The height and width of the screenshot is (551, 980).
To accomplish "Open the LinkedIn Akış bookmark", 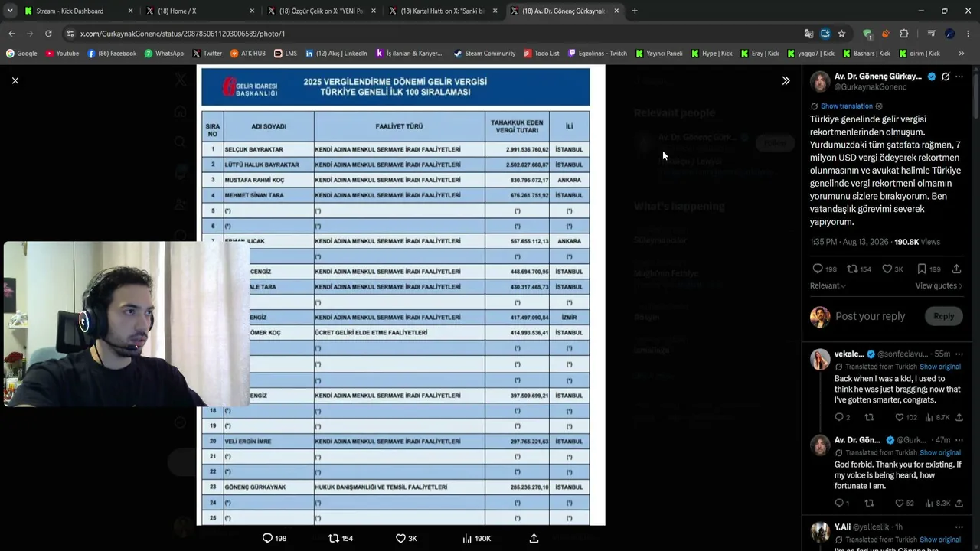I will 336,54.
